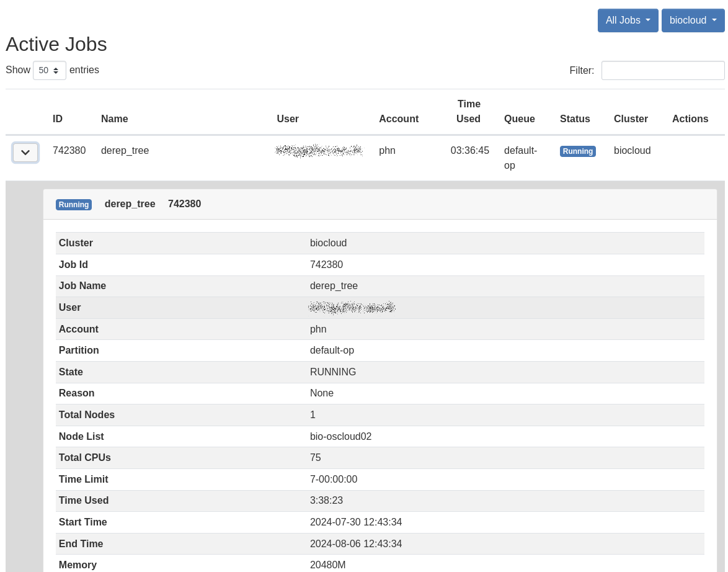The image size is (728, 572).
Task: Collapse job 742380 details with the chevron
Action: pos(25,153)
